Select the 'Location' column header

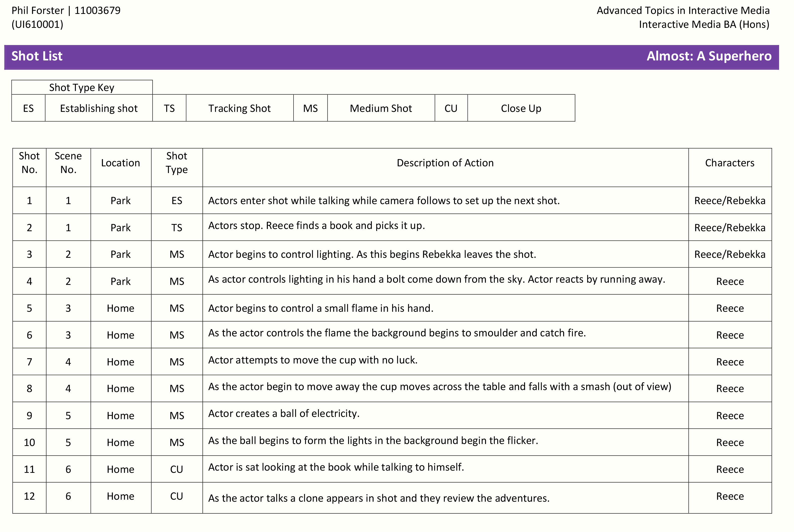point(120,163)
